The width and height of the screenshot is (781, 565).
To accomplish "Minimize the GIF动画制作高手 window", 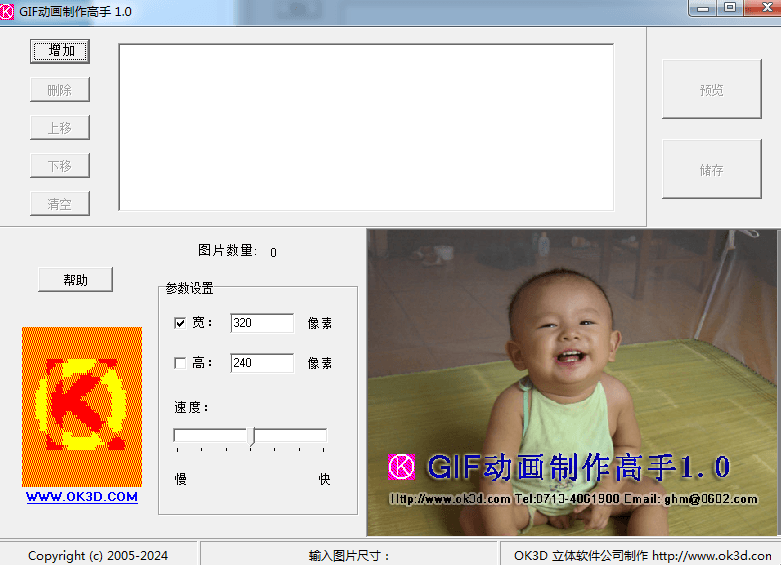I will [x=703, y=8].
